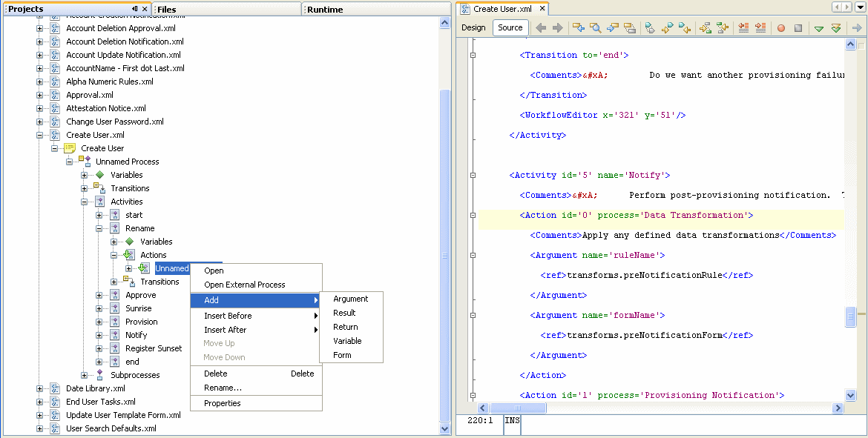
Task: Click the yellow Create User workflow node icon
Action: pos(70,148)
